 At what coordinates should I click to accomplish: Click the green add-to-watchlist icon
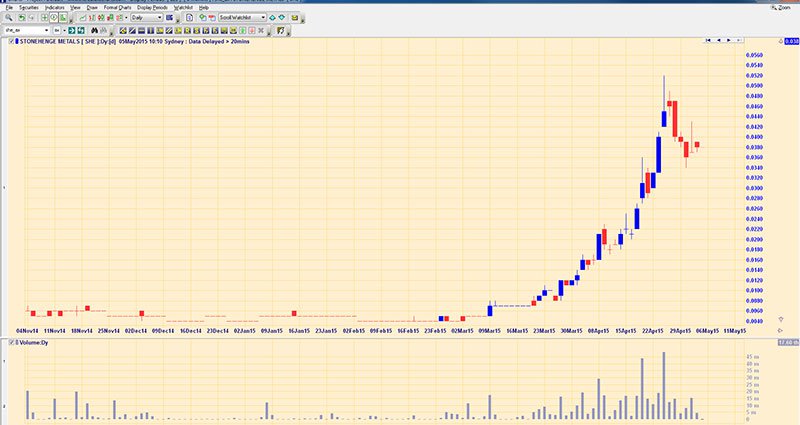tap(203, 17)
